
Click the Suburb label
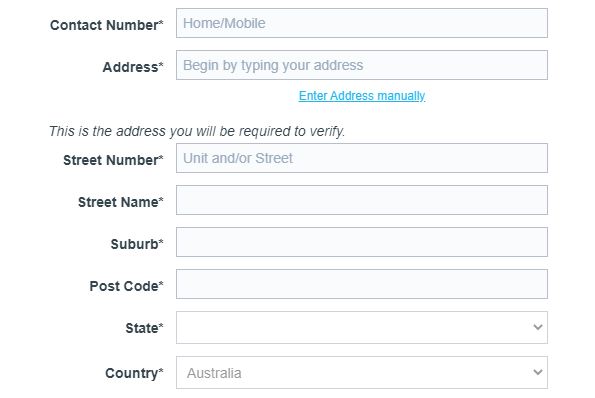(137, 244)
